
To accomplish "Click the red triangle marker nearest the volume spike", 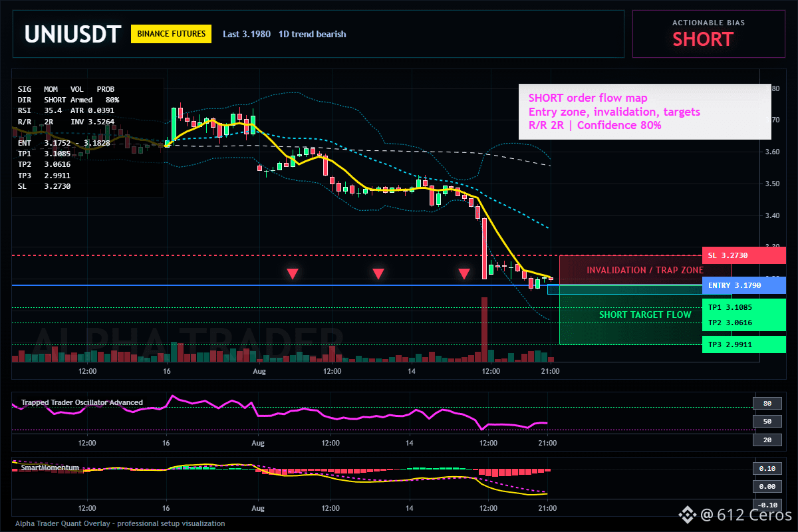I will pyautogui.click(x=464, y=273).
